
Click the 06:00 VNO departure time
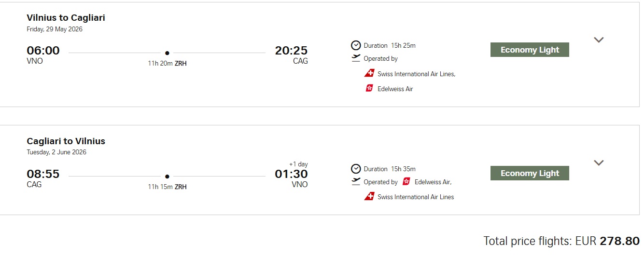point(43,51)
